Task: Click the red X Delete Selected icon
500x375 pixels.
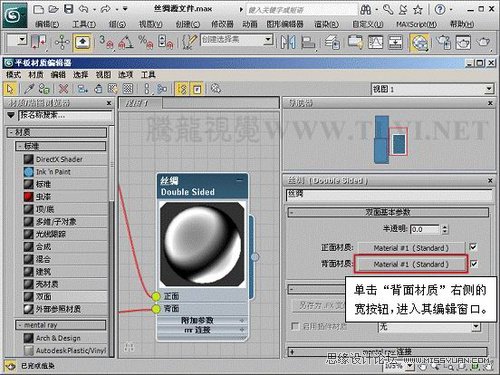Action: pyautogui.click(x=63, y=89)
